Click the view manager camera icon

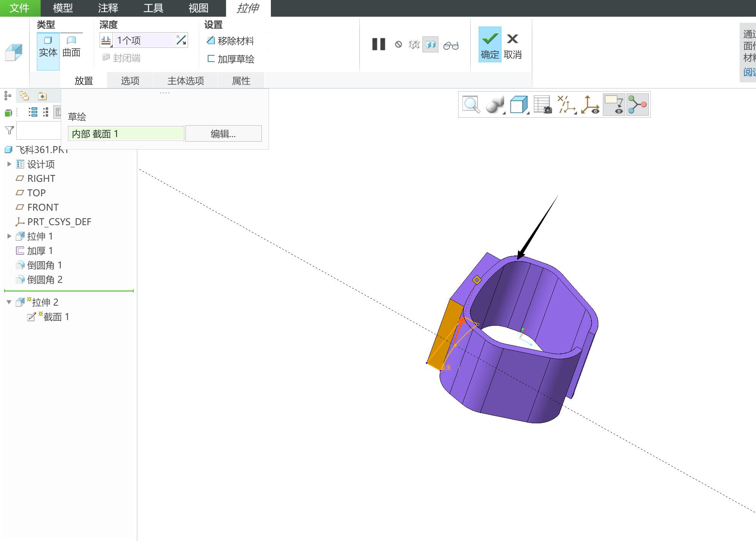(542, 104)
